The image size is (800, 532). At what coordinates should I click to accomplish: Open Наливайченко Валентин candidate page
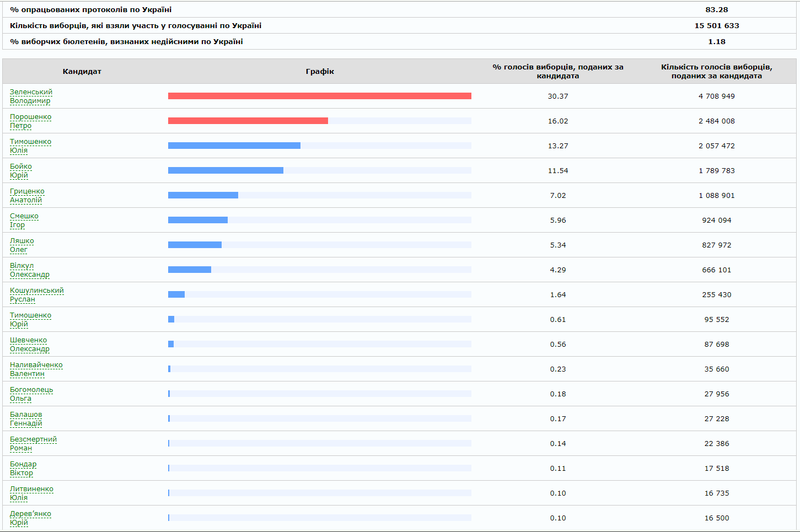coord(36,365)
